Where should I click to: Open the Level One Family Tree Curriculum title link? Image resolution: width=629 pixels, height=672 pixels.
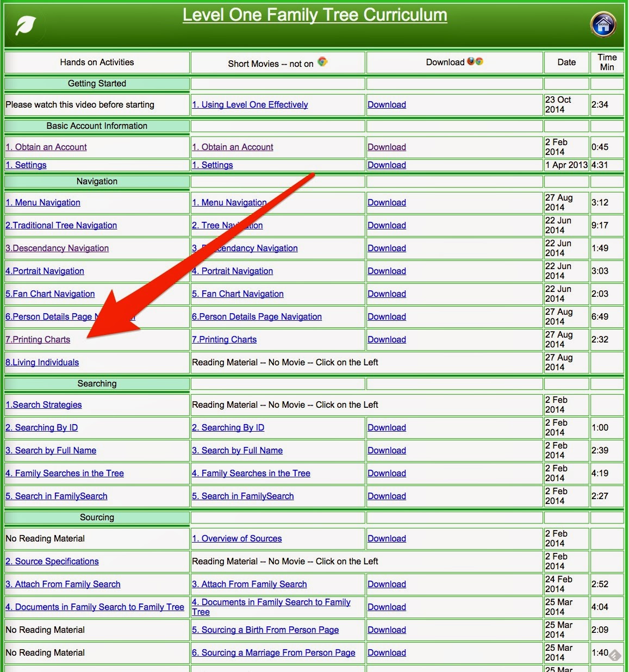click(x=314, y=15)
